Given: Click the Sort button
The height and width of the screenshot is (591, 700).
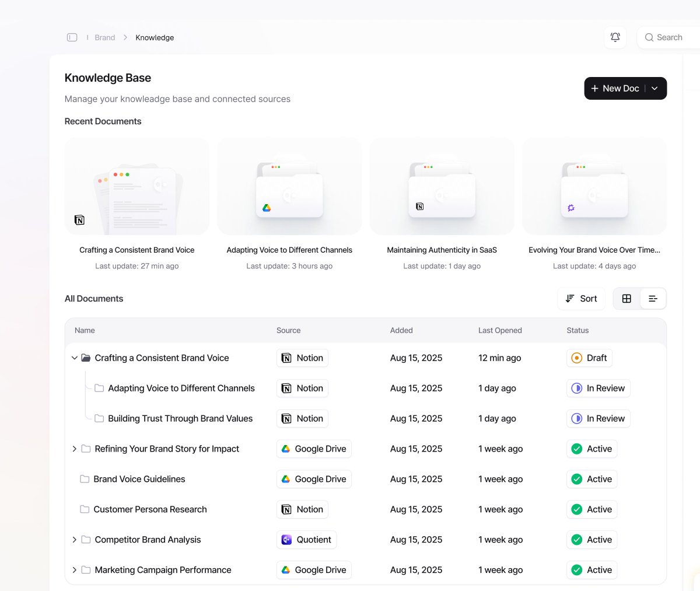Looking at the screenshot, I should (581, 298).
